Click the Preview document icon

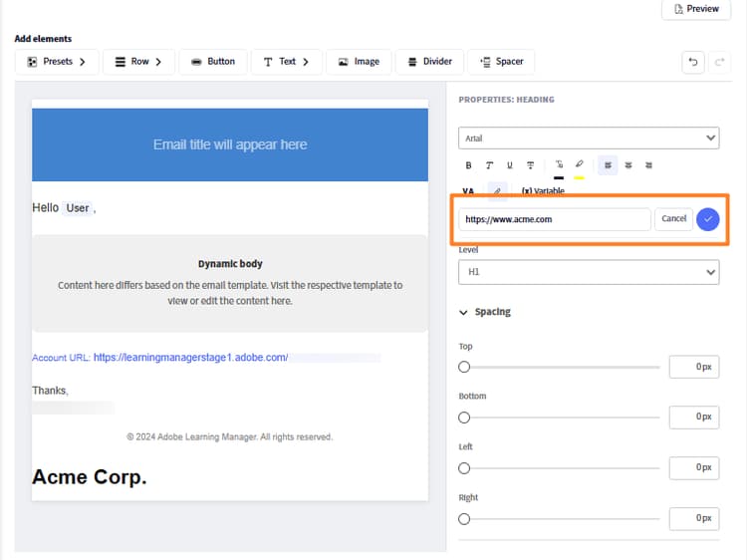tap(679, 9)
